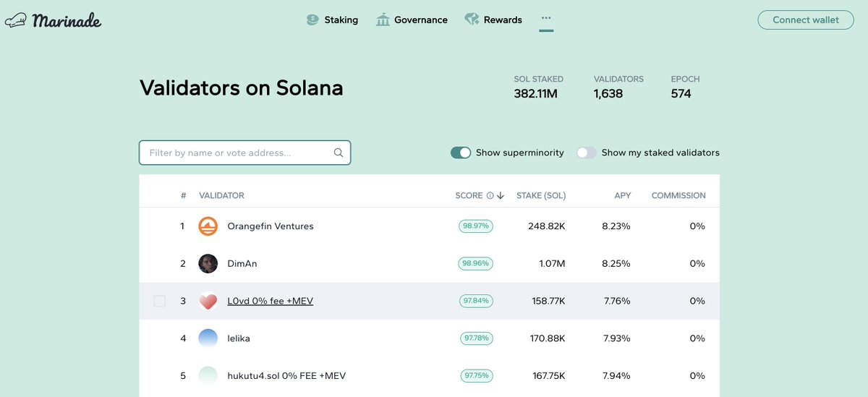This screenshot has height=397, width=868.
Task: Click stake value 170.88K
Action: click(547, 338)
